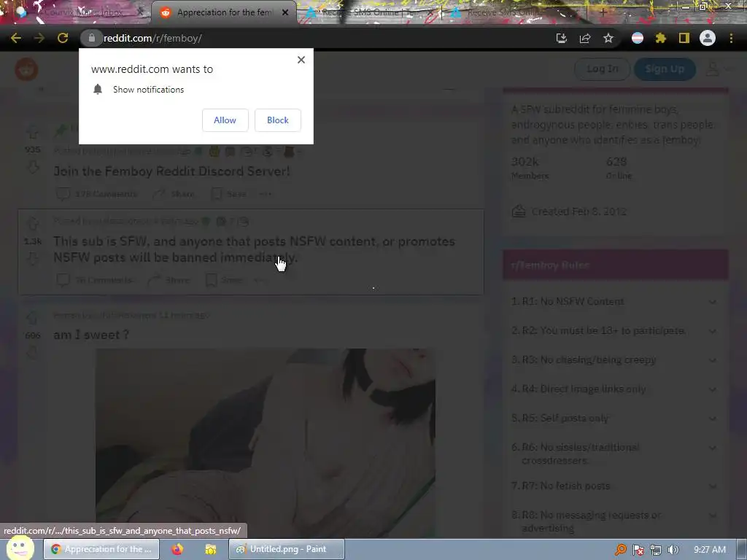
Task: Open the striped flag extension icon
Action: [638, 38]
